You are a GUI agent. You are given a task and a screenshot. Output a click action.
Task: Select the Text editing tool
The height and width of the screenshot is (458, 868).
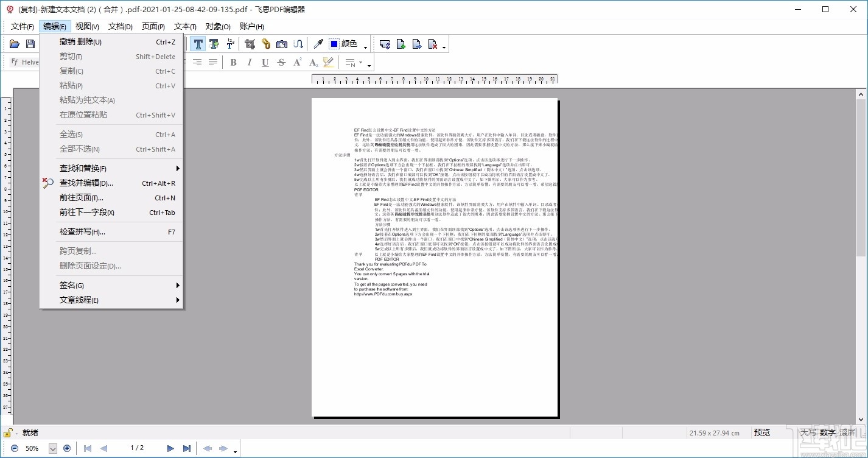click(x=198, y=44)
